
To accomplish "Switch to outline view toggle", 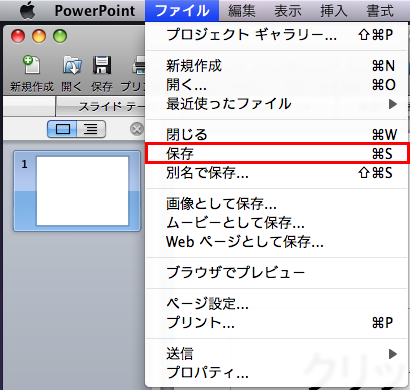I will (91, 129).
